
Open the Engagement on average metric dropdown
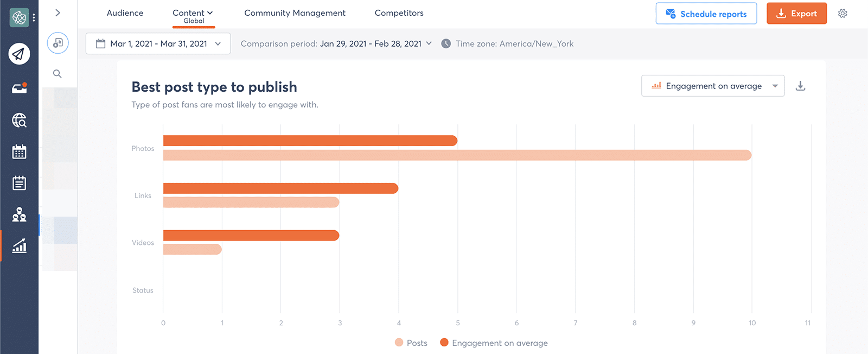point(713,86)
